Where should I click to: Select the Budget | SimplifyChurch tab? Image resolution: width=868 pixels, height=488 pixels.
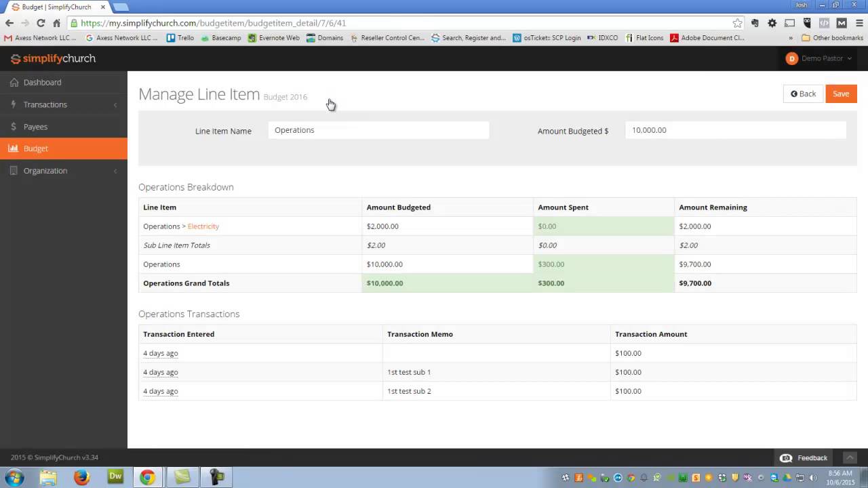pyautogui.click(x=57, y=7)
